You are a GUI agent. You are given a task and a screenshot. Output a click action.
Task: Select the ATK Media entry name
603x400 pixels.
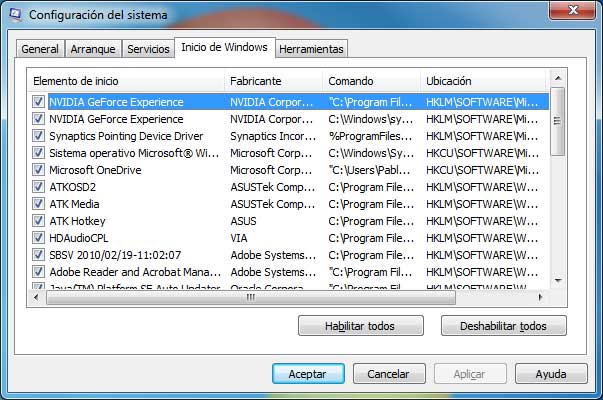74,204
